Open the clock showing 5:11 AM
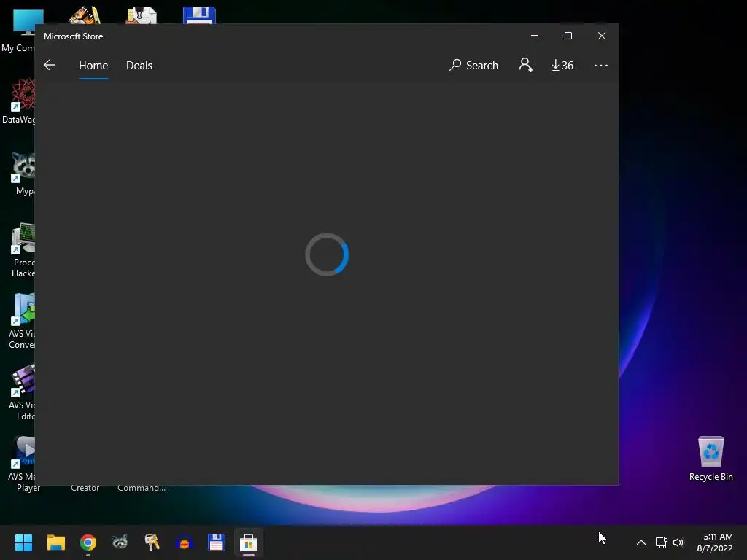This screenshot has height=560, width=747. [715, 542]
